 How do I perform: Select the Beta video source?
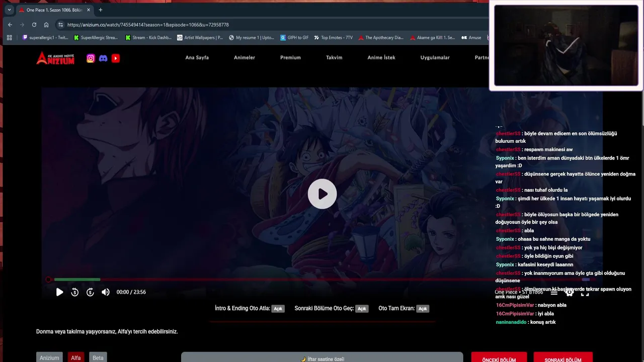[x=98, y=357]
